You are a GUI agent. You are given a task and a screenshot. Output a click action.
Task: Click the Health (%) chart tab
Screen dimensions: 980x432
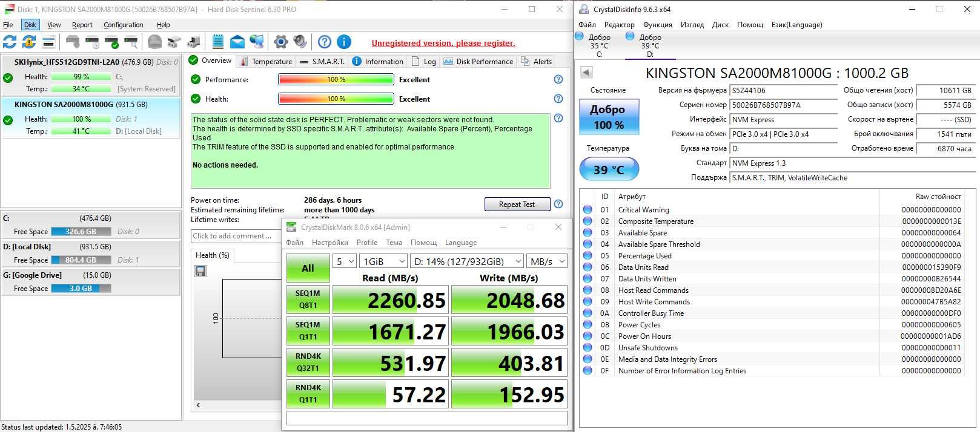213,255
